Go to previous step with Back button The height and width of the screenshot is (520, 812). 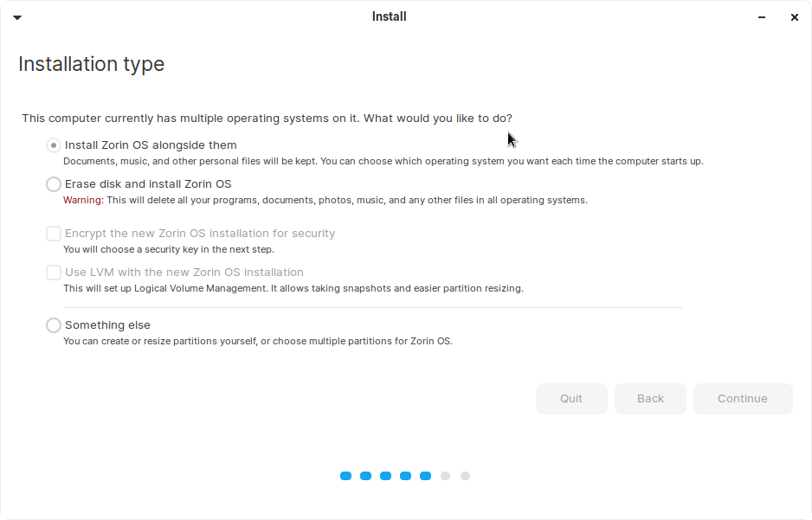650,399
